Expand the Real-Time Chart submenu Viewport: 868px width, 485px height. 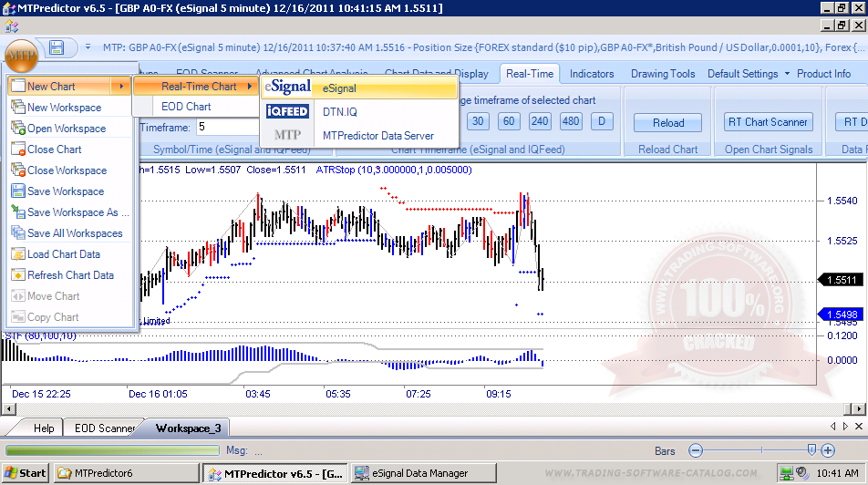pos(198,87)
